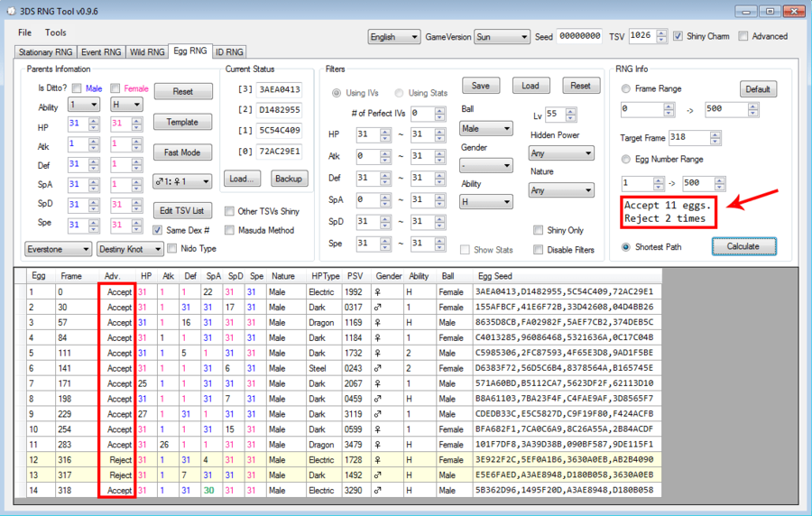This screenshot has width=812, height=516.
Task: Enable Nido Type checkbox
Action: [x=172, y=249]
